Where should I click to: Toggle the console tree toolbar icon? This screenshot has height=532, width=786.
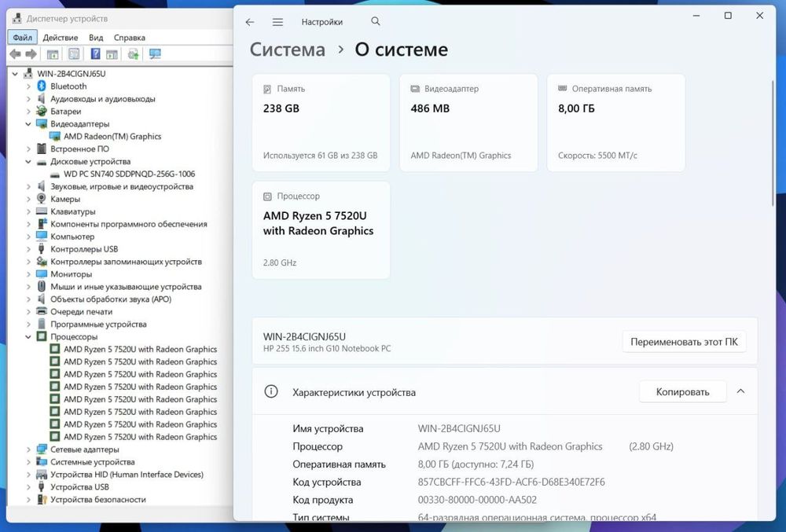pos(53,54)
